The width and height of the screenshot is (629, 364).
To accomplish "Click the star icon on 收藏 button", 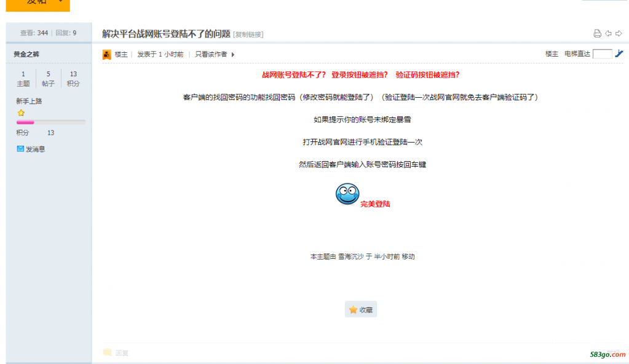I will pyautogui.click(x=354, y=310).
